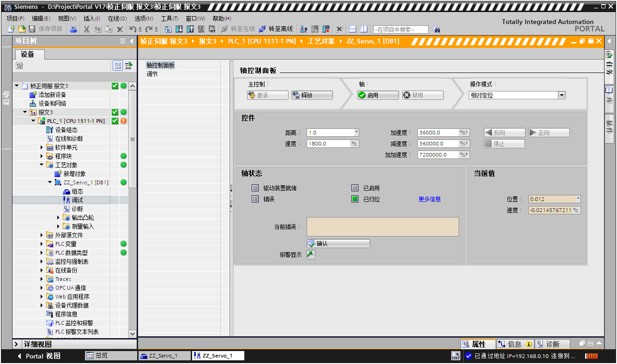Expand the 软件单元 tree node
This screenshot has height=364, width=617.
click(42, 147)
